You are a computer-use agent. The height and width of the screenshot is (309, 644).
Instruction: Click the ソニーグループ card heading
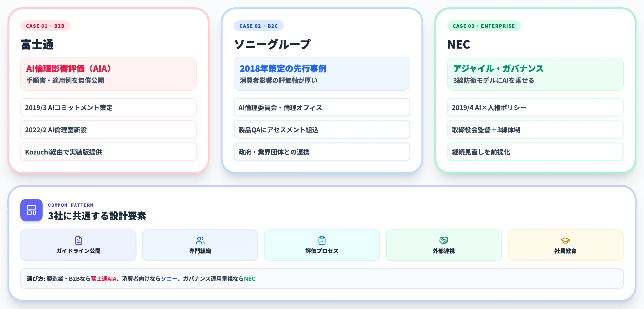[272, 44]
